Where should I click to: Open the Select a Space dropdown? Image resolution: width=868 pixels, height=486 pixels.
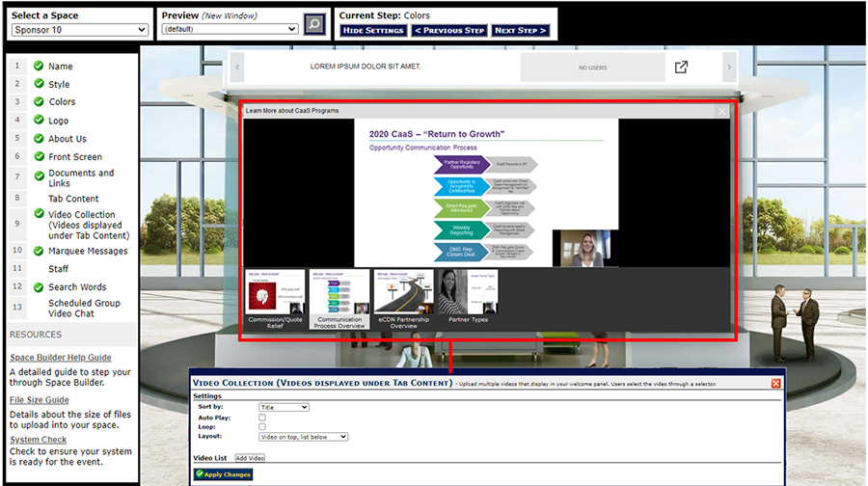pyautogui.click(x=79, y=30)
